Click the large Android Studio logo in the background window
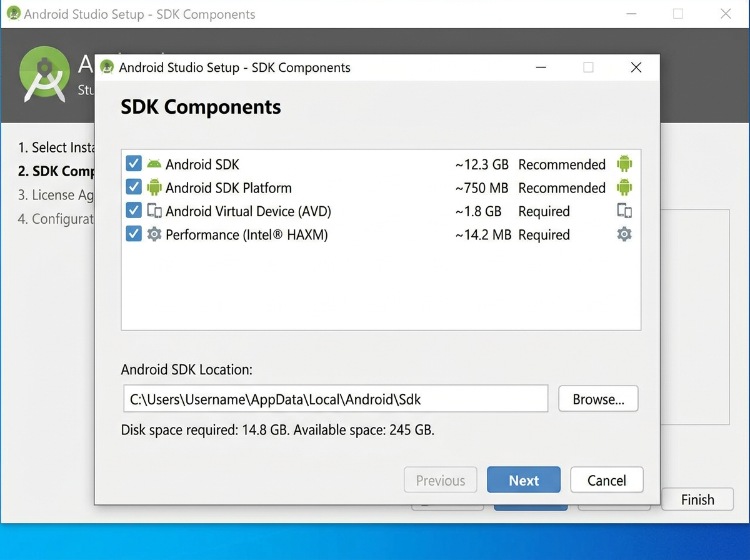The height and width of the screenshot is (560, 750). click(x=44, y=75)
